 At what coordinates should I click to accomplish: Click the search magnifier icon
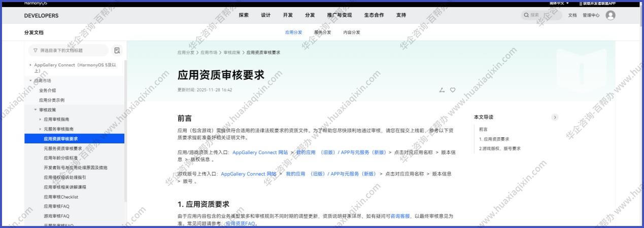click(x=526, y=15)
